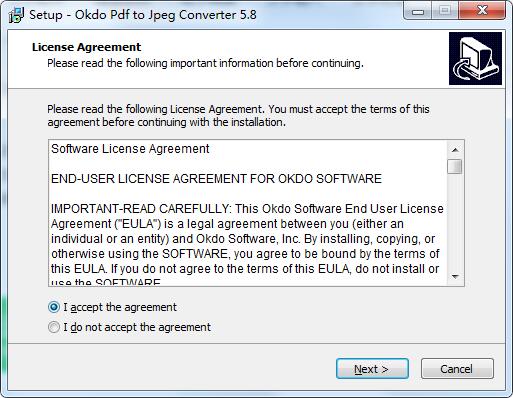The width and height of the screenshot is (513, 398).
Task: Click the license scrollbar thumb
Action: (455, 166)
